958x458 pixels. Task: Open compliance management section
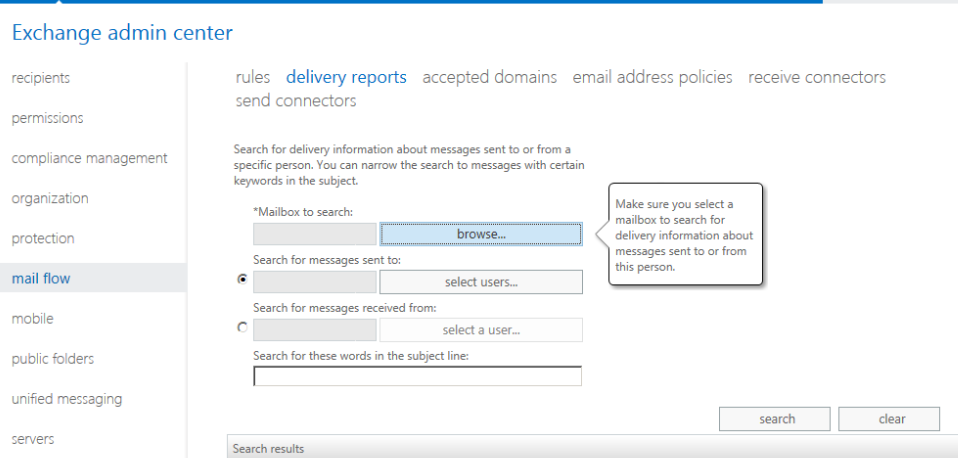coord(90,158)
